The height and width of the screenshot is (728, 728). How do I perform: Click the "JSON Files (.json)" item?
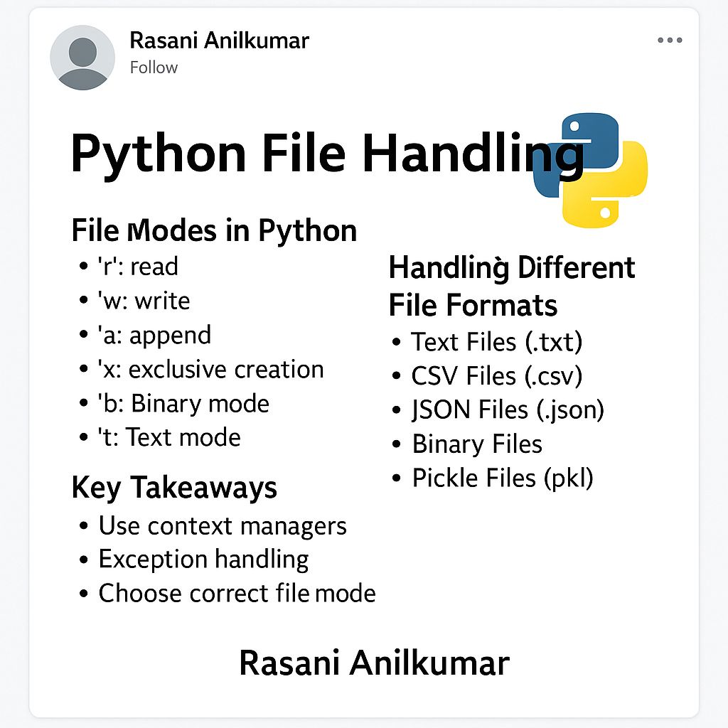pyautogui.click(x=508, y=410)
